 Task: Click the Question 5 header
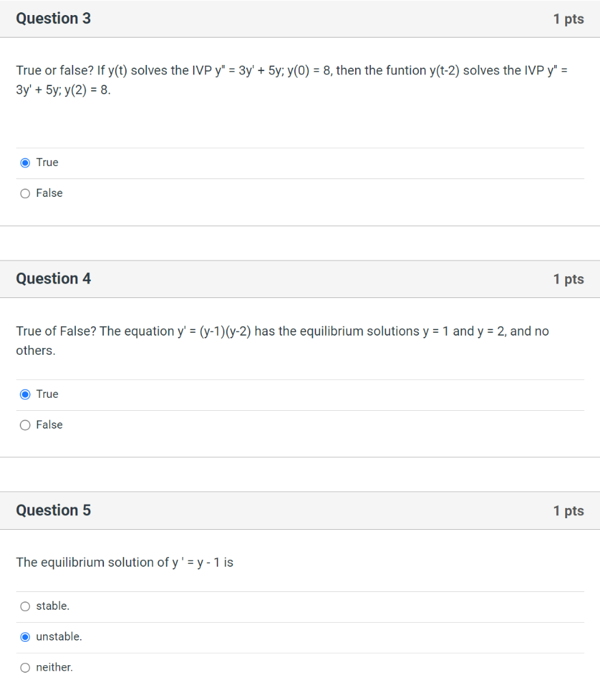[53, 511]
